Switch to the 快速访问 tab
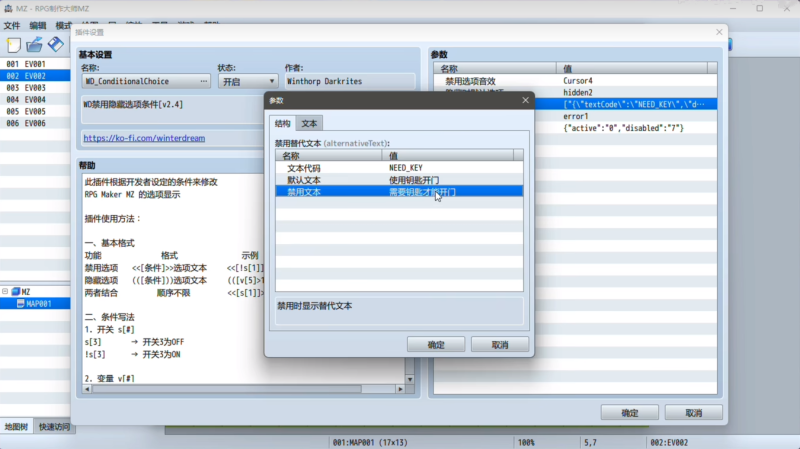 pos(54,427)
